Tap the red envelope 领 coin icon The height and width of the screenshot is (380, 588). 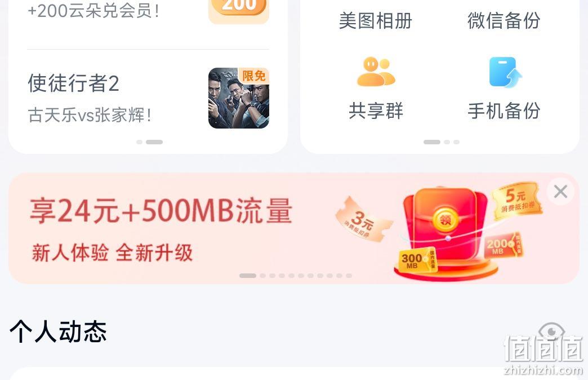446,219
